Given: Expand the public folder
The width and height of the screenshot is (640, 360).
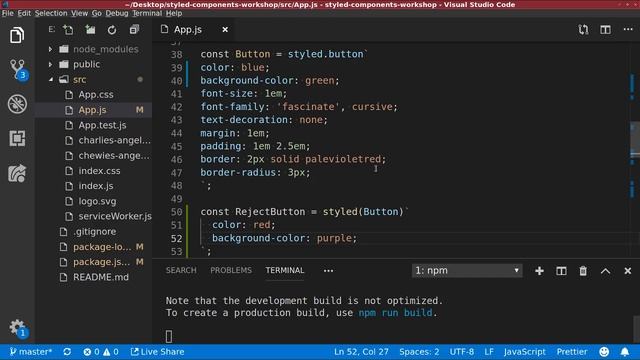Looking at the screenshot, I should tap(93, 64).
